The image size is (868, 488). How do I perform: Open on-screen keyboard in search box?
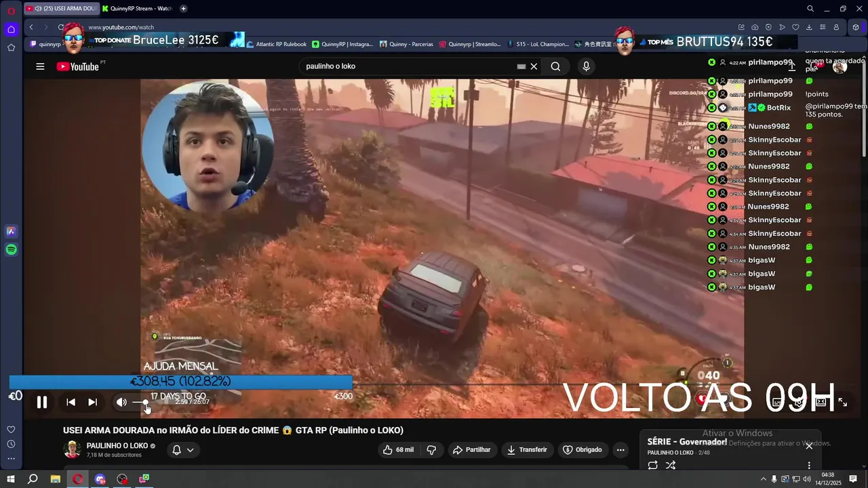(521, 66)
